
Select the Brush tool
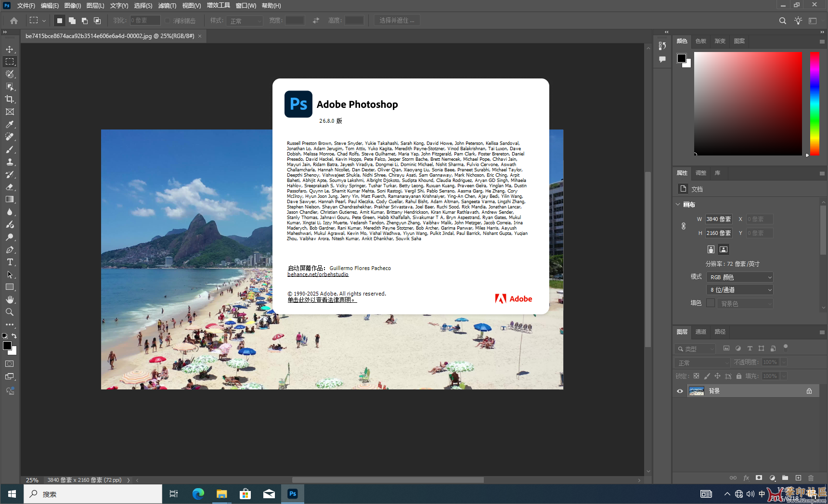(10, 150)
